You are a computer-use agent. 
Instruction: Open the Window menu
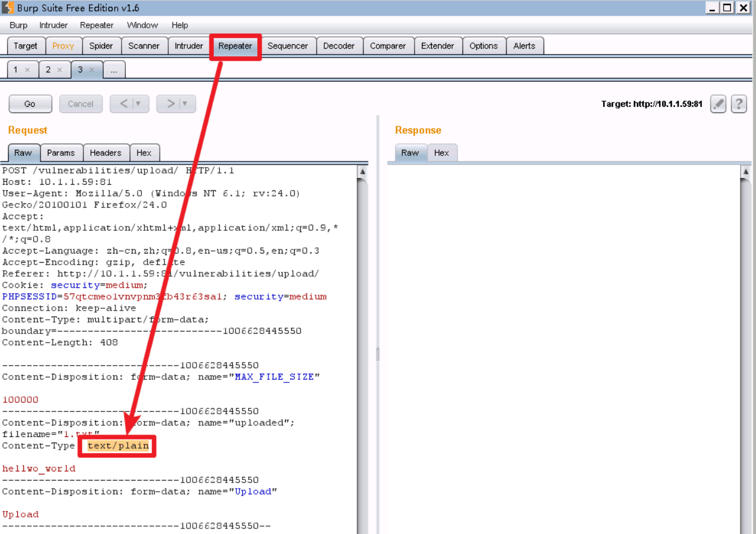[142, 25]
